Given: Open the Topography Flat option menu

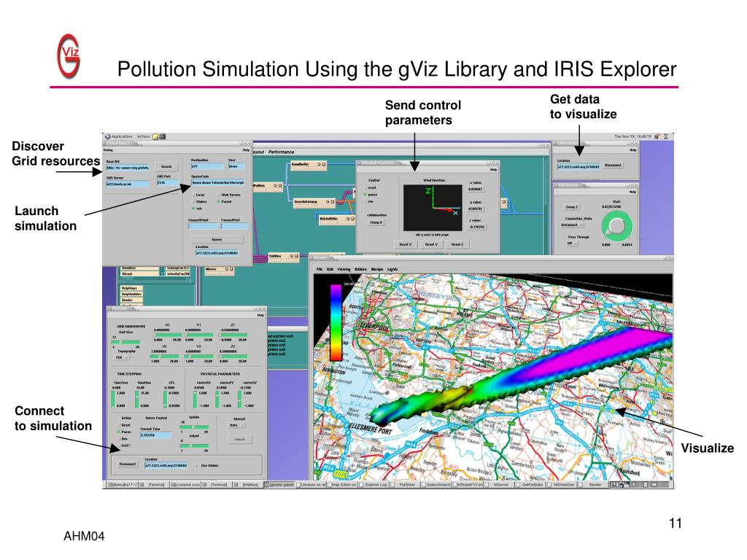Looking at the screenshot, I should pos(123,357).
